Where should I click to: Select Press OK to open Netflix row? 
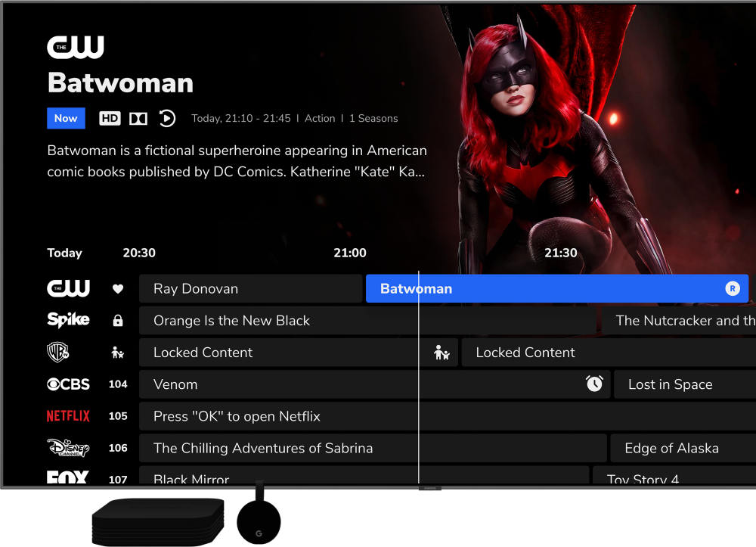[448, 416]
